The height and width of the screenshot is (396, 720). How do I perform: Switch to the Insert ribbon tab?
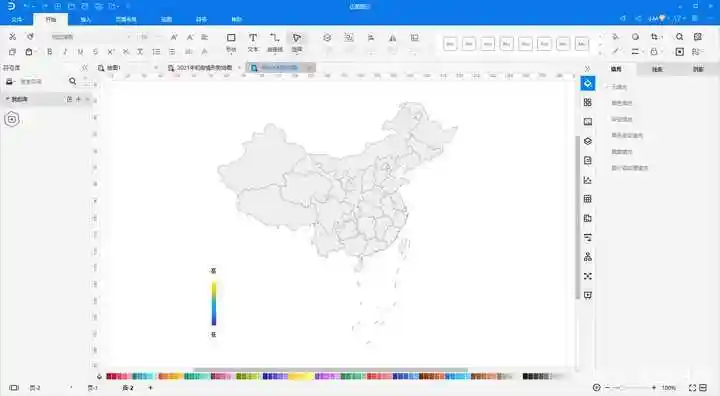click(86, 19)
